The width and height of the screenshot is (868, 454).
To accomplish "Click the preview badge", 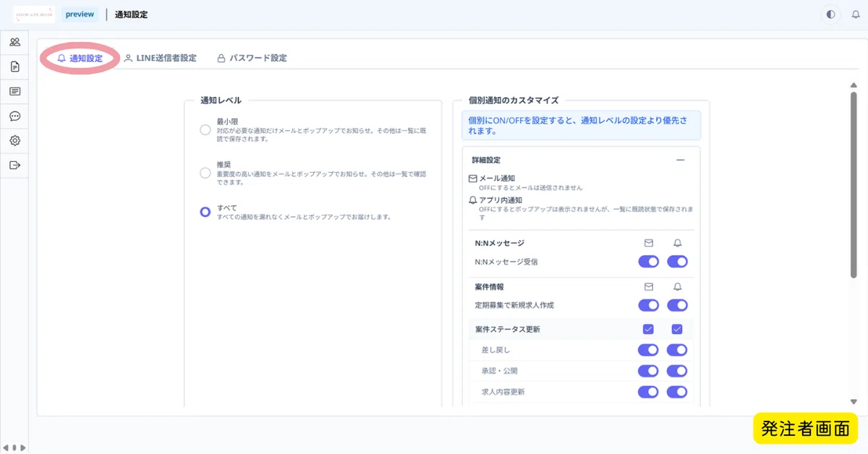I will pos(80,14).
